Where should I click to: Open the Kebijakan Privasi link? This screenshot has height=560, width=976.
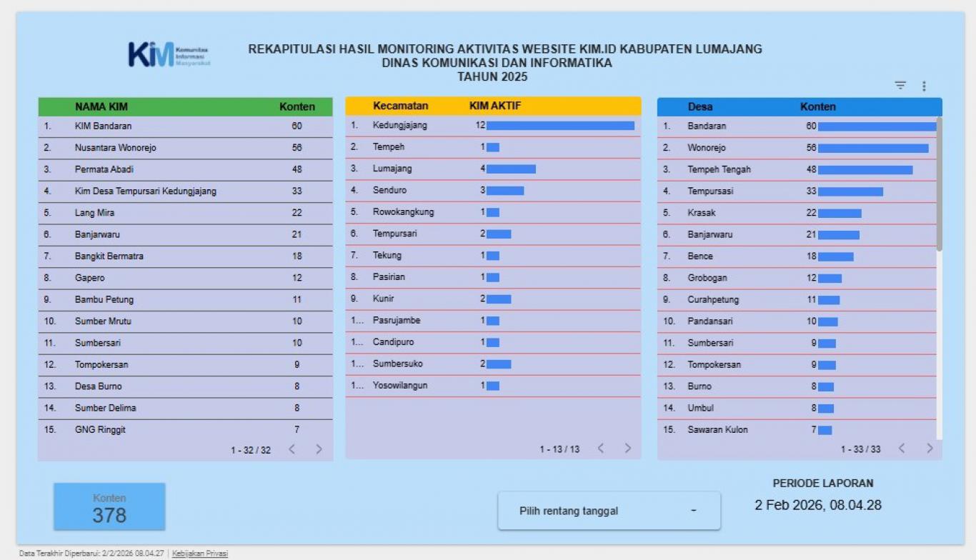[x=200, y=554]
